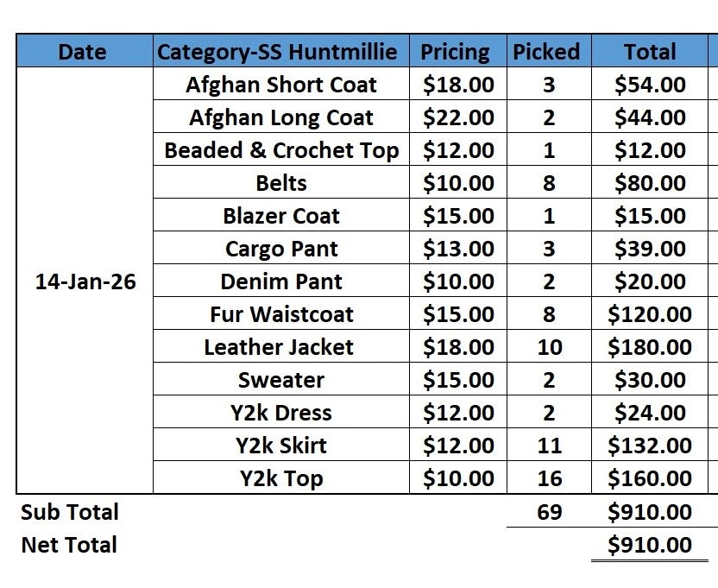Select the Blazer Coat total $15.00
Screen dimensions: 718x588
pyautogui.click(x=650, y=215)
